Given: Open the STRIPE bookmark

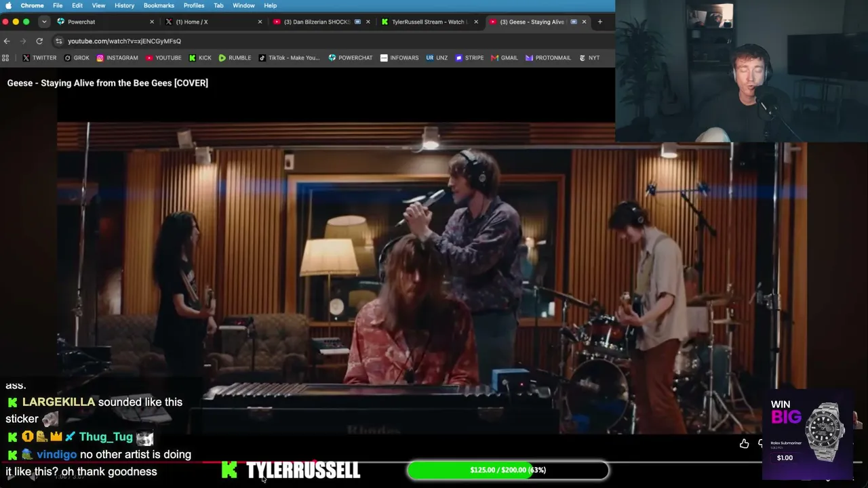Looking at the screenshot, I should 469,58.
